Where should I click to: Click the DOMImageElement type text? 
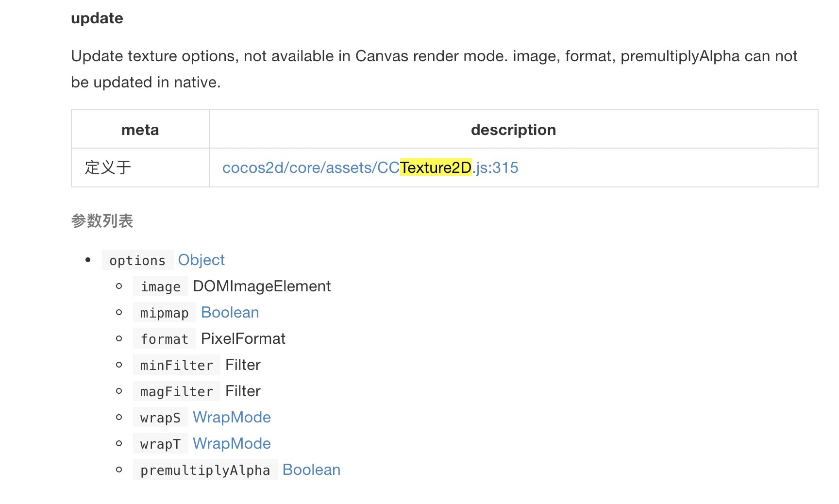pyautogui.click(x=262, y=286)
